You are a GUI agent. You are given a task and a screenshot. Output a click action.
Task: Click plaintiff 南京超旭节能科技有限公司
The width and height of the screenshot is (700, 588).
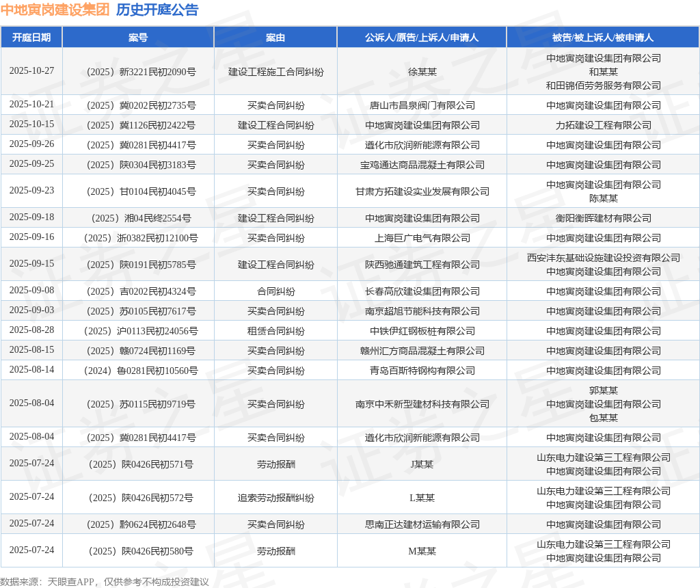[x=422, y=311]
